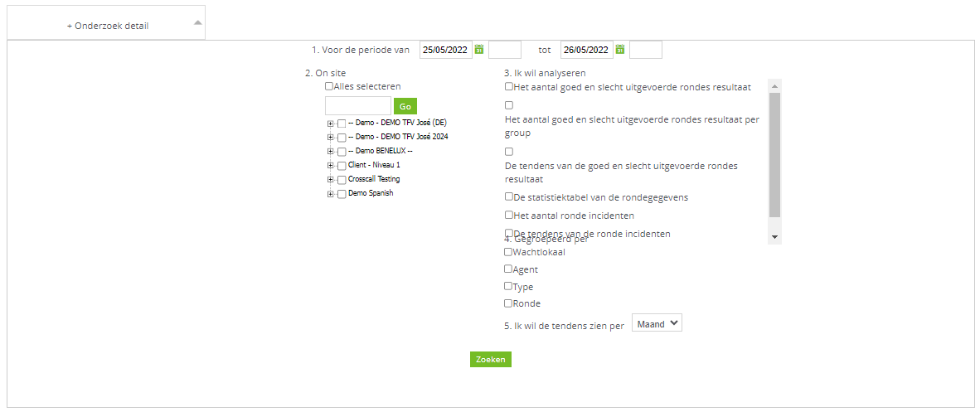Image resolution: width=980 pixels, height=412 pixels.
Task: Expand the Demo Spanish tree node
Action: (x=330, y=194)
